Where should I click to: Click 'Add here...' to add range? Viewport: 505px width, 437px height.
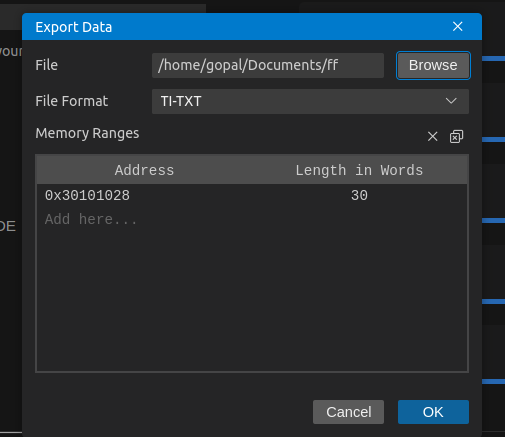[91, 219]
